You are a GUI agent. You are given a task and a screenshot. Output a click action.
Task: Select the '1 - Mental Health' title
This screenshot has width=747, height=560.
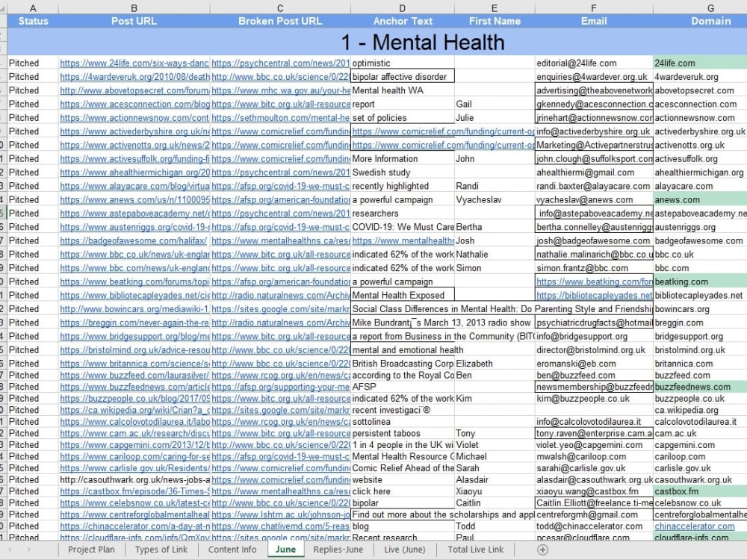[423, 42]
